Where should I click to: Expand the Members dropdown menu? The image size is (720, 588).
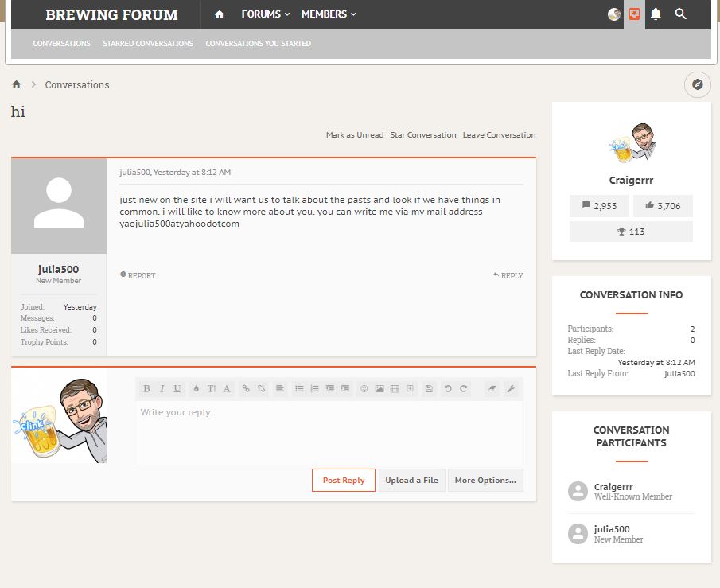pos(329,14)
